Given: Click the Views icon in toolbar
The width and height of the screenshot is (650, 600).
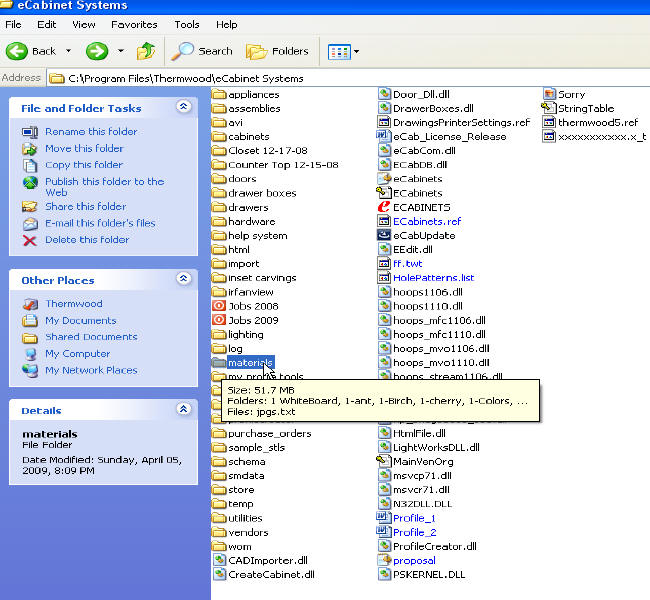Looking at the screenshot, I should coord(339,52).
